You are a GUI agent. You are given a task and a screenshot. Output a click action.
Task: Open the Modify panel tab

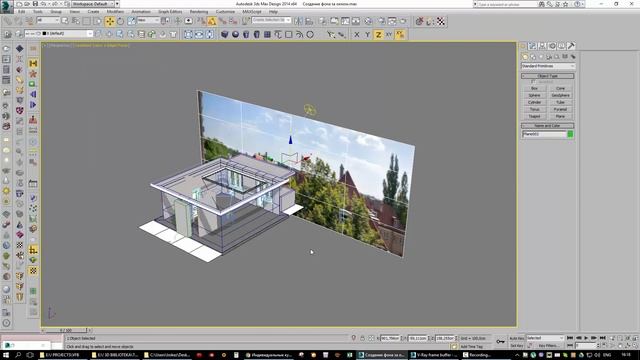coord(532,46)
